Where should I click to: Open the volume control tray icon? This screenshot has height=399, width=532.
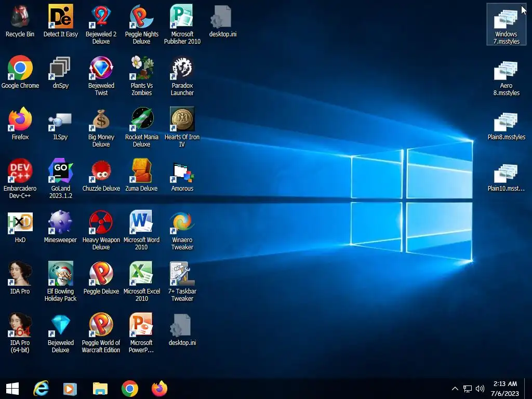480,389
